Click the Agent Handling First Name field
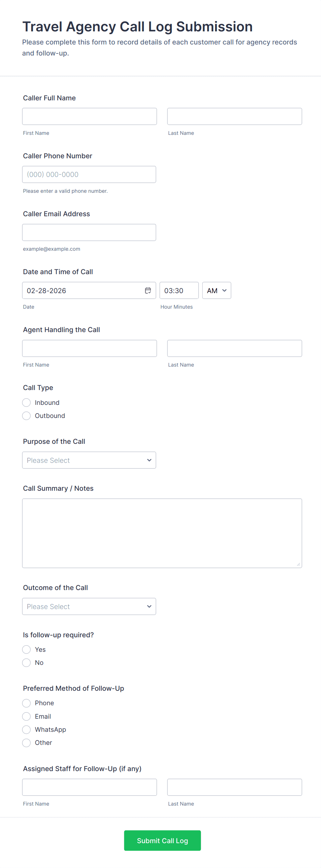The image size is (321, 868). [x=89, y=348]
